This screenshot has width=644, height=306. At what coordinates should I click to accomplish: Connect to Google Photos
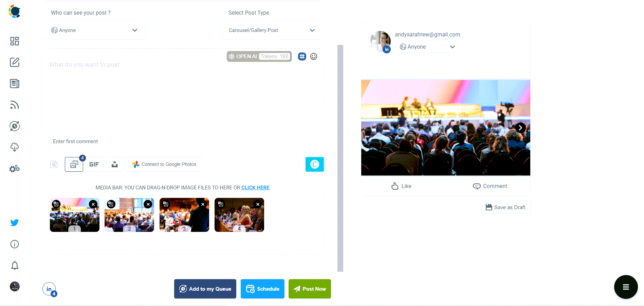pyautogui.click(x=164, y=164)
